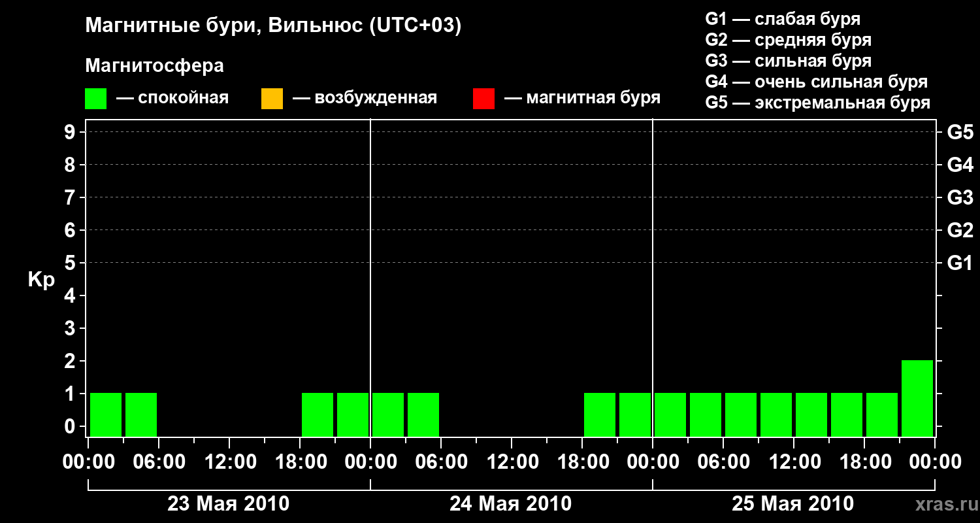Click the red 'магнитная буря' legend swatch

(483, 99)
